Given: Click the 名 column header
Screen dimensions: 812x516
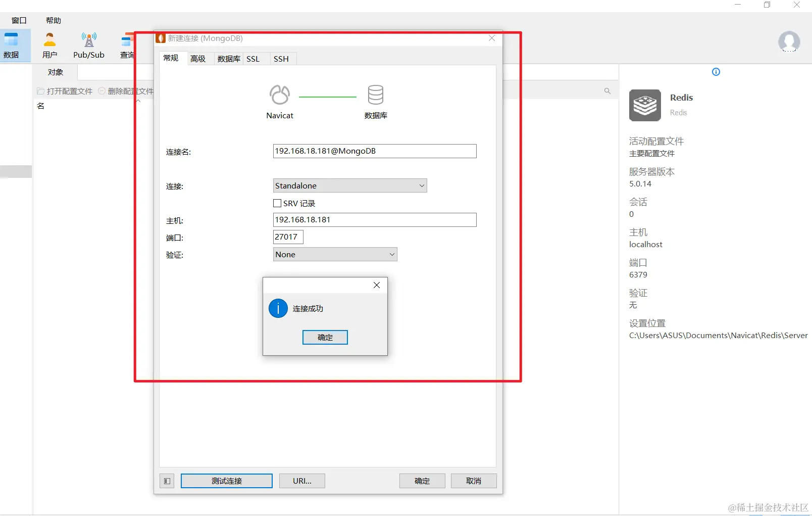Looking at the screenshot, I should click(41, 106).
